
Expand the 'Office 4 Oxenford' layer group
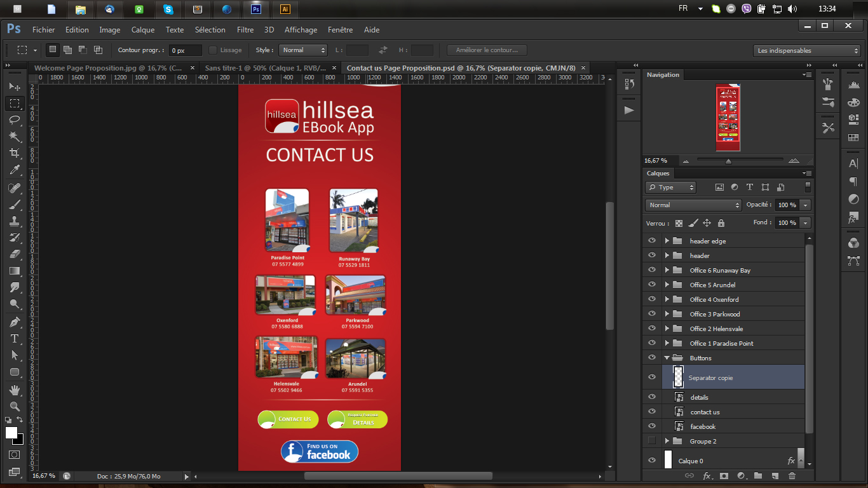coord(667,299)
